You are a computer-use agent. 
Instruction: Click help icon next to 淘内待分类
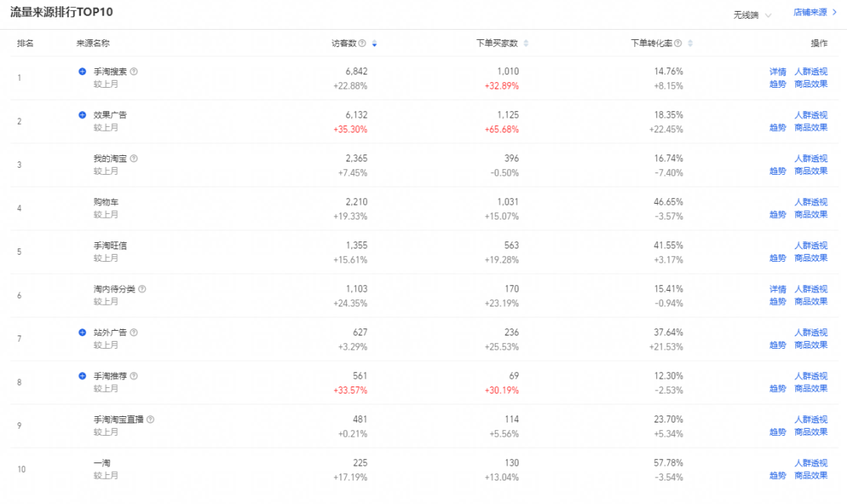point(142,289)
